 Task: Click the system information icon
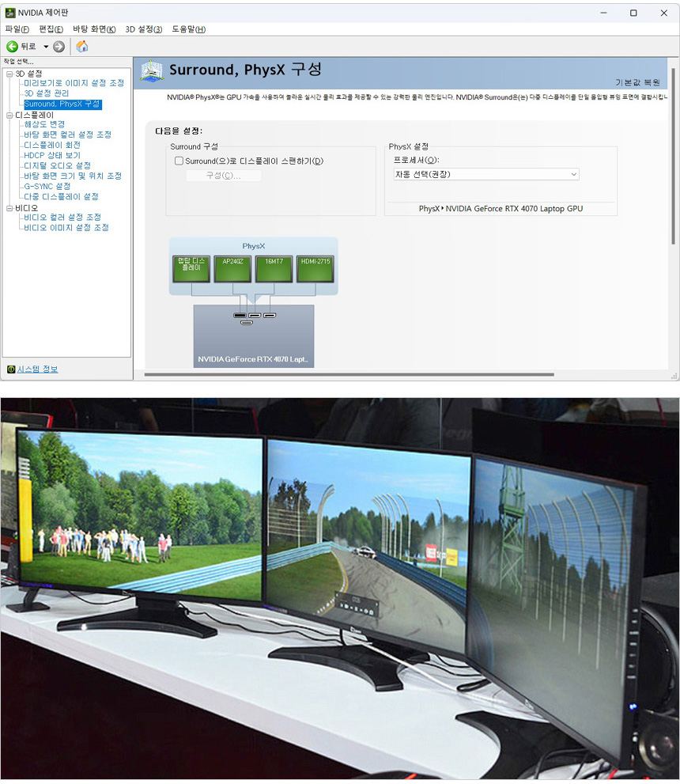point(11,369)
